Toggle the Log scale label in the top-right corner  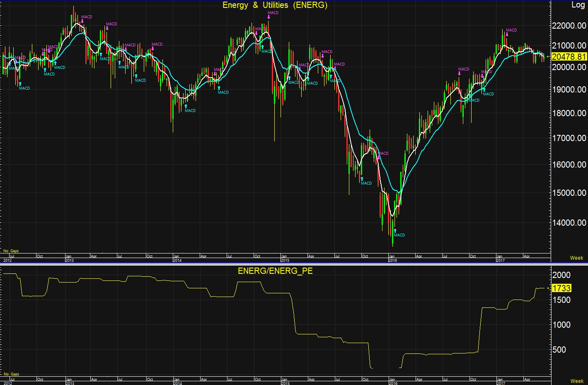click(578, 5)
